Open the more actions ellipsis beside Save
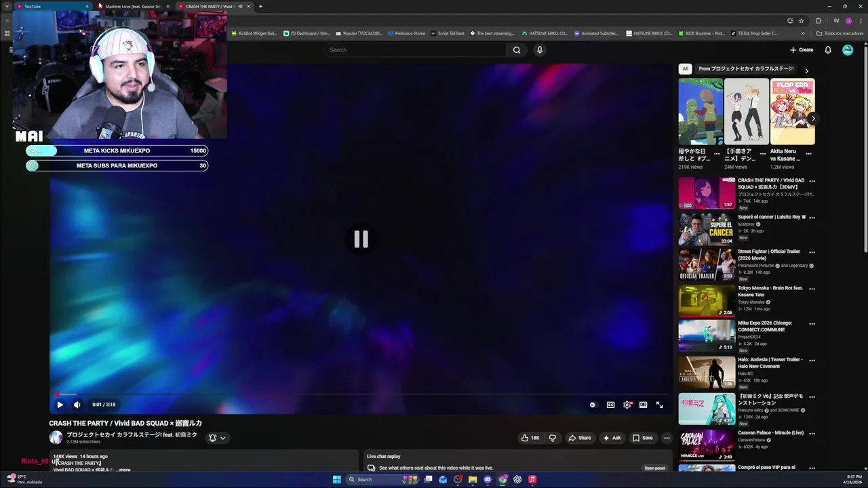Screen dimensions: 868x488 click(667, 438)
